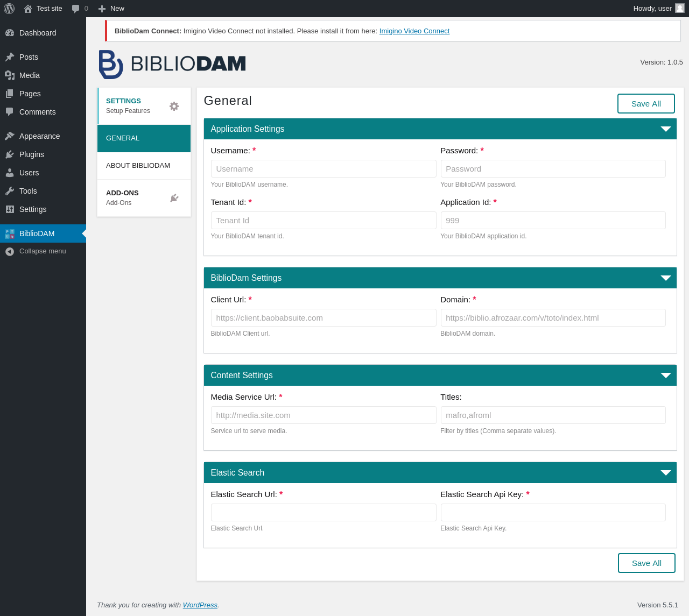Open the Users menu
Screen dimensions: 689x616
click(x=43, y=173)
